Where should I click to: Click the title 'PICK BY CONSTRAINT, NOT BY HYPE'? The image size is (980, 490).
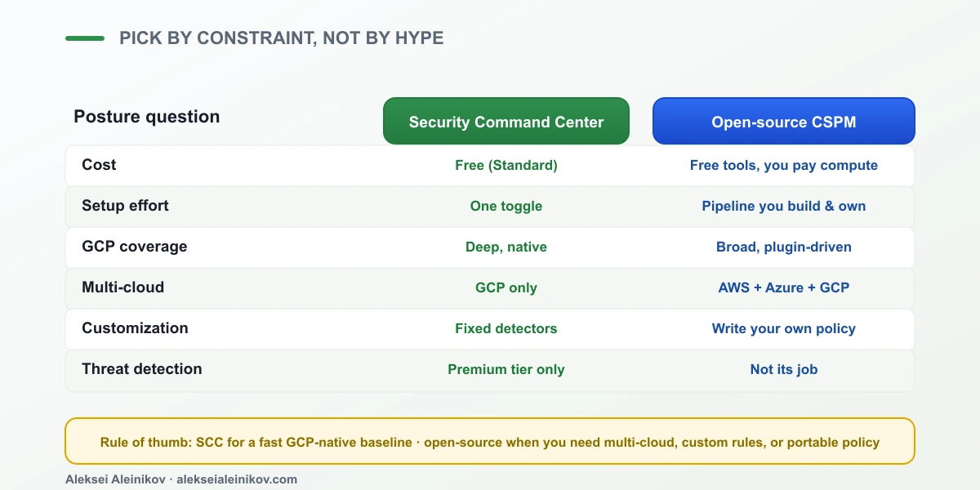coord(282,38)
